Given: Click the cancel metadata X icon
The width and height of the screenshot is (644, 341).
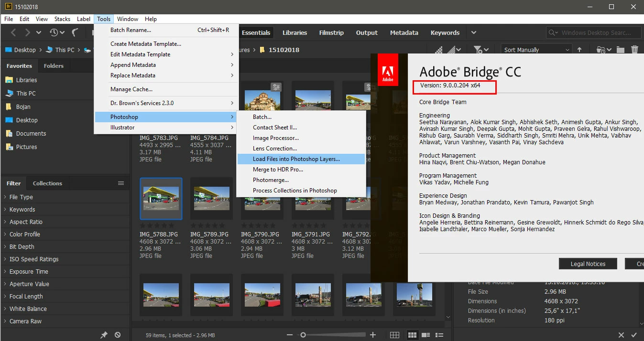Looking at the screenshot, I should click(621, 335).
